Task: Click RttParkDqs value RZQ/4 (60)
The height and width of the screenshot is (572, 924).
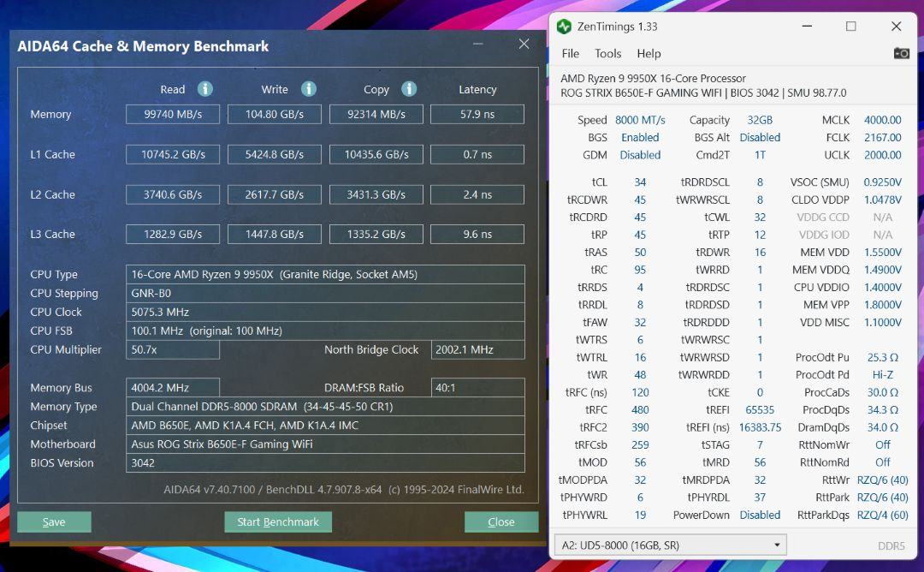Action: [882, 515]
